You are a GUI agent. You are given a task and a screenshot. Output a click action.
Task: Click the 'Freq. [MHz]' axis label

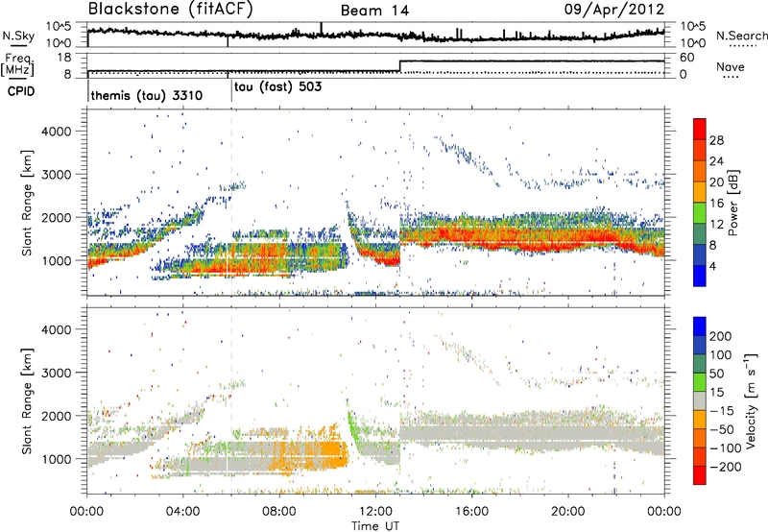(x=13, y=64)
